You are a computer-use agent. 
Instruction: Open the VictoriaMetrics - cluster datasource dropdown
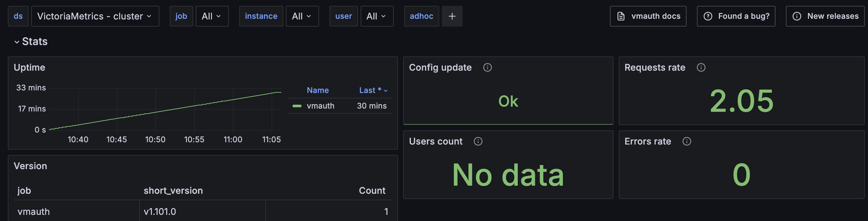tap(95, 16)
